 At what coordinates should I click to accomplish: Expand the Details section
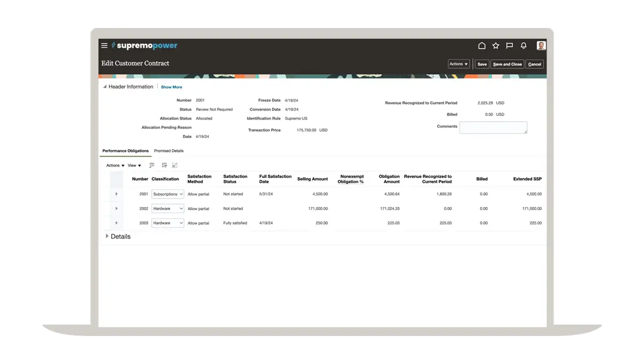pyautogui.click(x=107, y=236)
